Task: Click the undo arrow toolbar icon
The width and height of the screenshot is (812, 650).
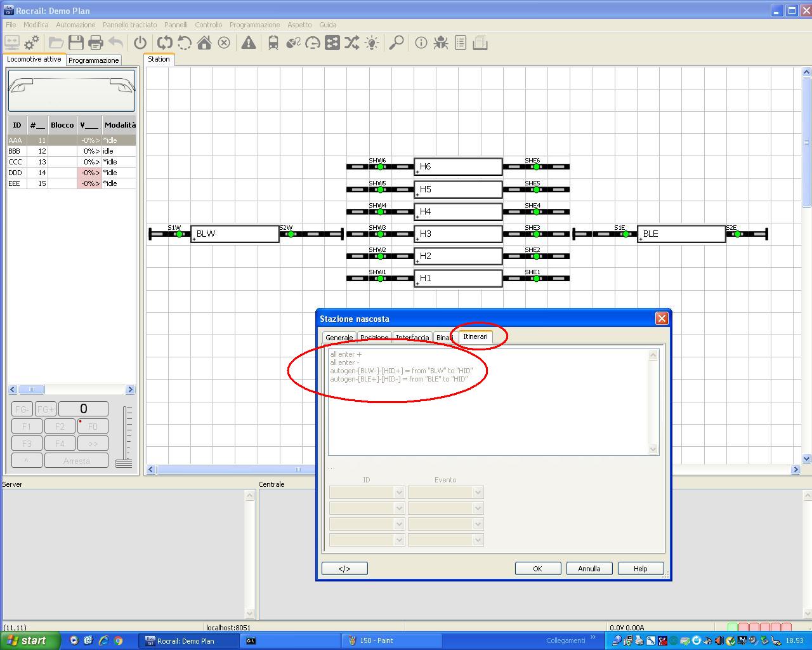Action: coord(115,43)
